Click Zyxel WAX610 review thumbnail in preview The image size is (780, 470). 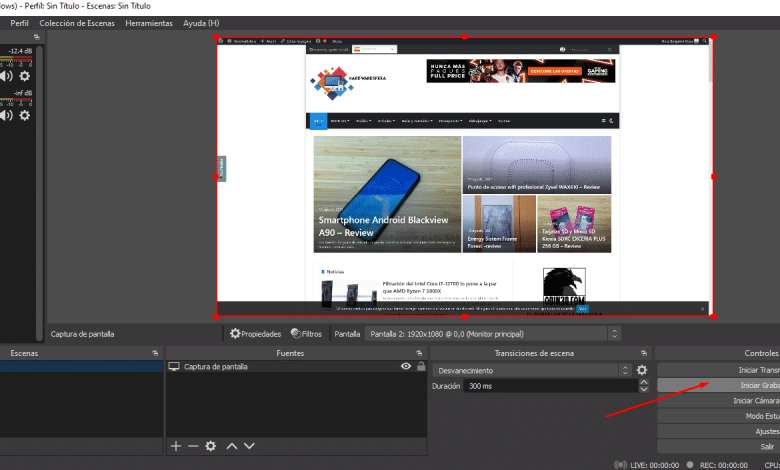tap(537, 165)
